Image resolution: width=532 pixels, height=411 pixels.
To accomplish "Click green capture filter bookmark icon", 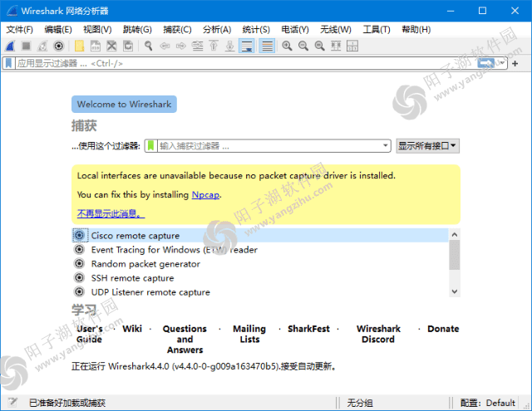I will pyautogui.click(x=151, y=145).
